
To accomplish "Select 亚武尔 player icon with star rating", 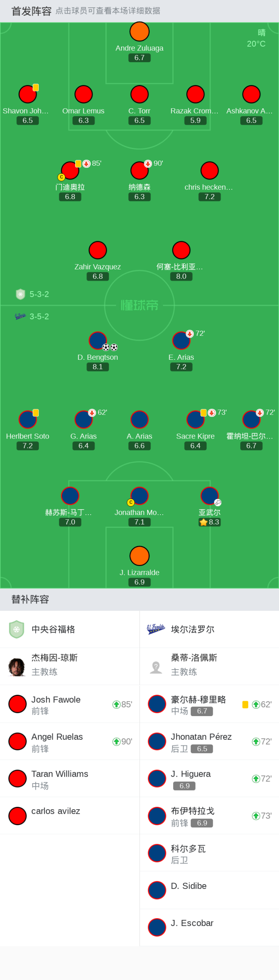I will click(x=210, y=496).
